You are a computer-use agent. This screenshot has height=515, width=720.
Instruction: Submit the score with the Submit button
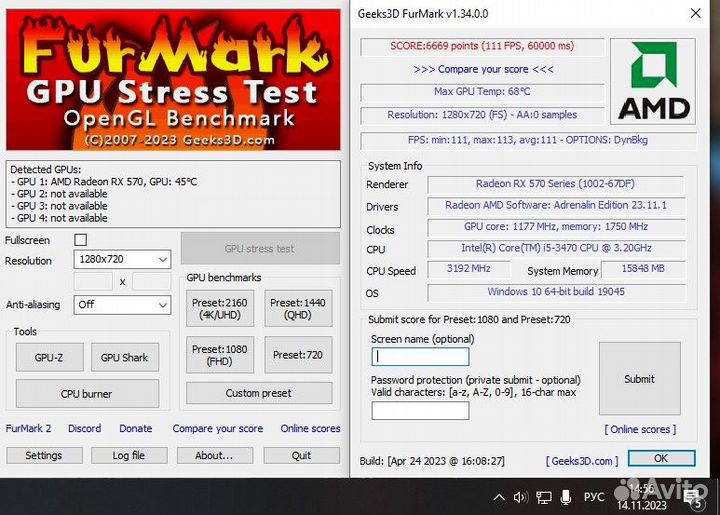tap(640, 379)
